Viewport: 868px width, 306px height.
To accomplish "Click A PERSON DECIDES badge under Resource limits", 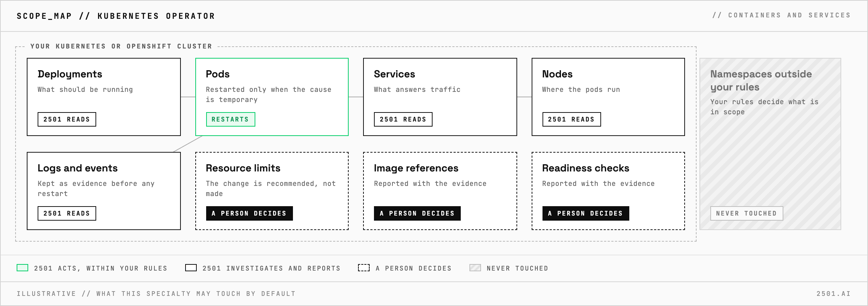I will click(250, 213).
